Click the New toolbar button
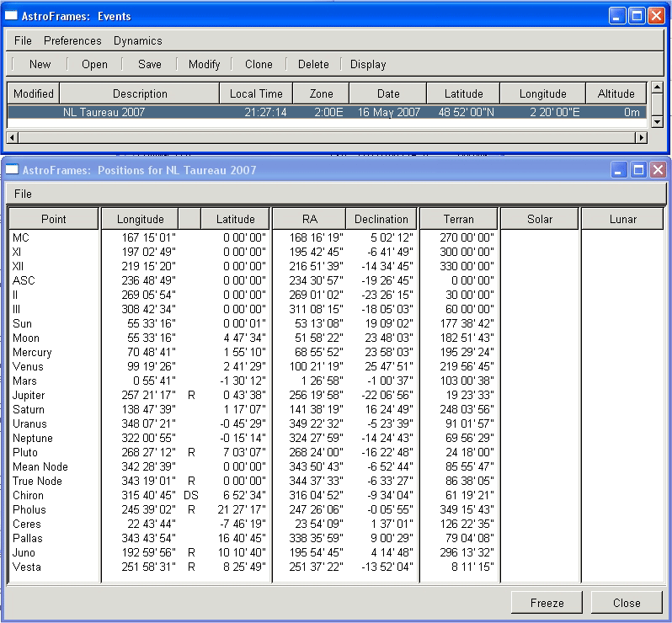 click(40, 64)
